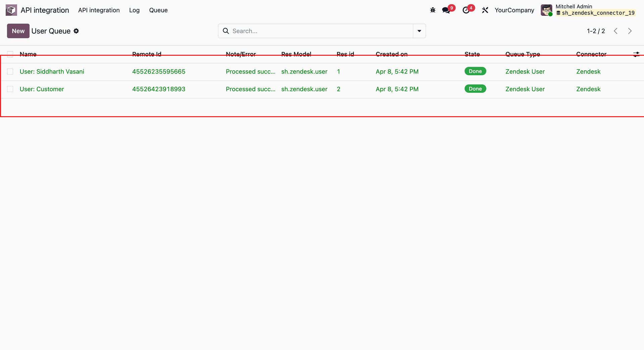Expand the search filter options dropdown

419,31
